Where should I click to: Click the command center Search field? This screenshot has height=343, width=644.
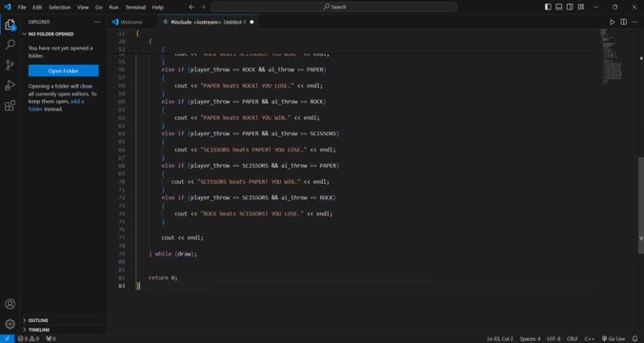click(334, 7)
